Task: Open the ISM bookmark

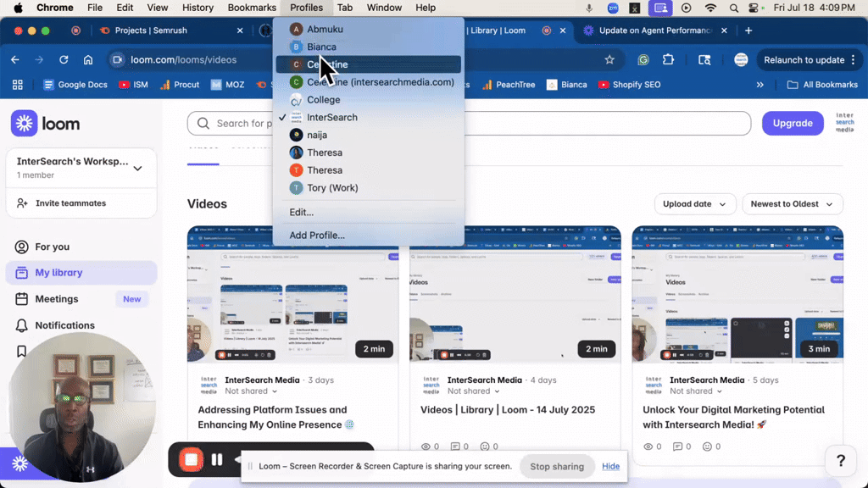Action: [133, 85]
